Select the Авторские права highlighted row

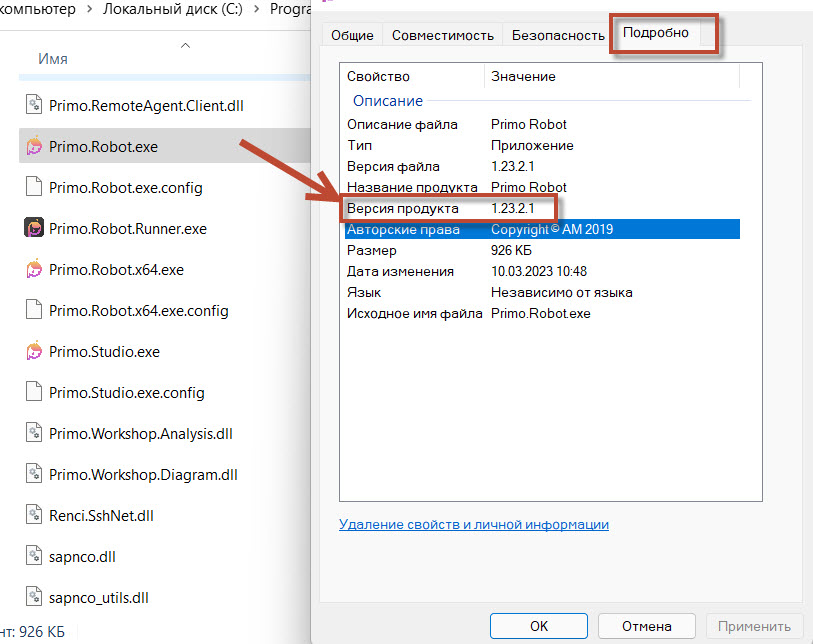click(x=542, y=229)
